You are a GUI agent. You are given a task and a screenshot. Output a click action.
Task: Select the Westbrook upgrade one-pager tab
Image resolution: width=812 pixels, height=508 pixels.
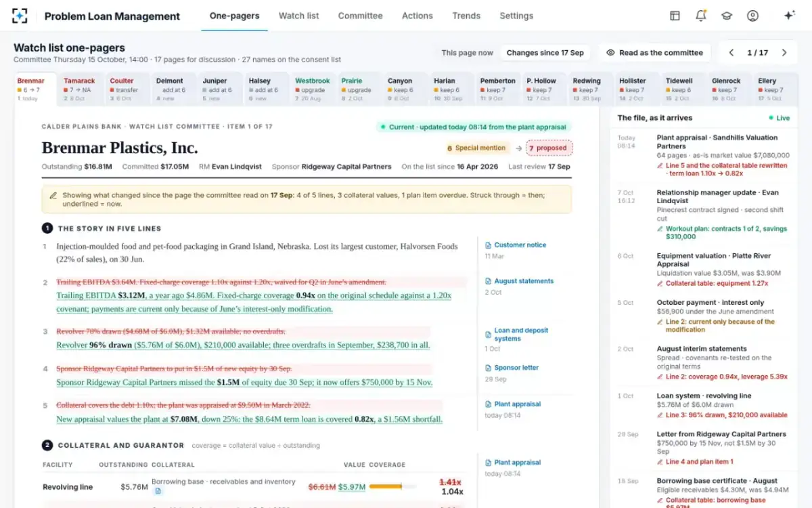click(x=313, y=89)
